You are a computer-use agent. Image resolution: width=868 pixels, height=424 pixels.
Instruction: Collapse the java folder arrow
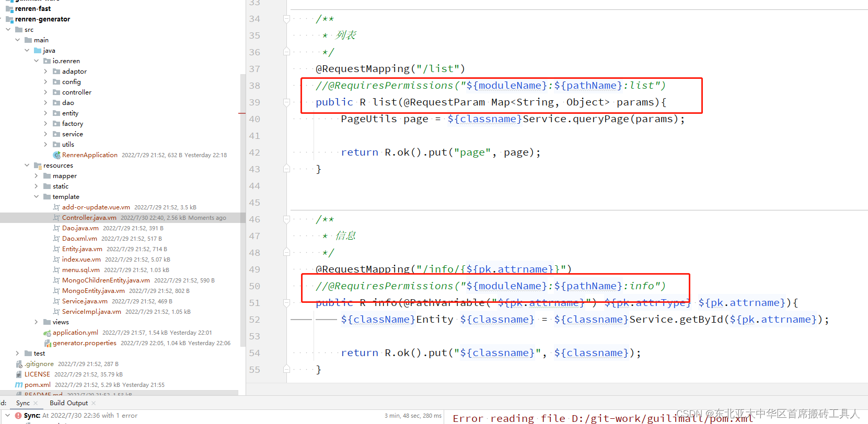pos(27,51)
